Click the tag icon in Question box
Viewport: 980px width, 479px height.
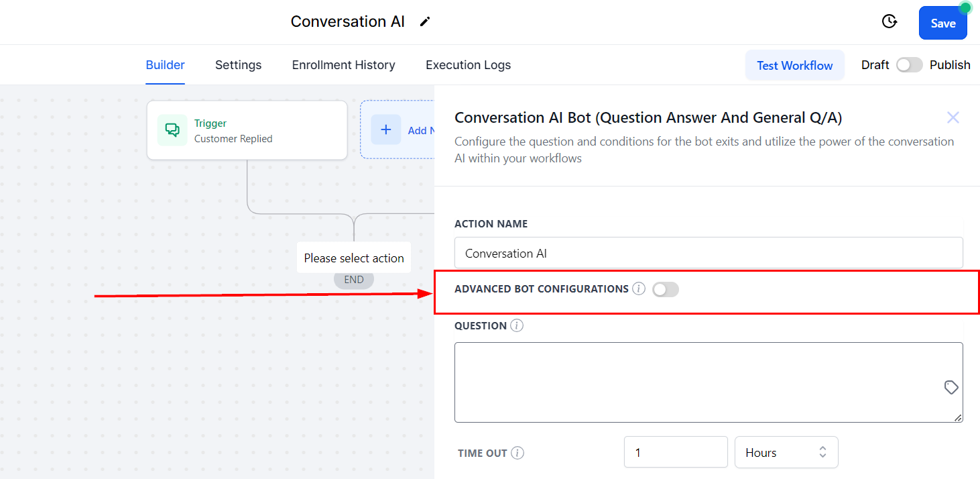951,387
